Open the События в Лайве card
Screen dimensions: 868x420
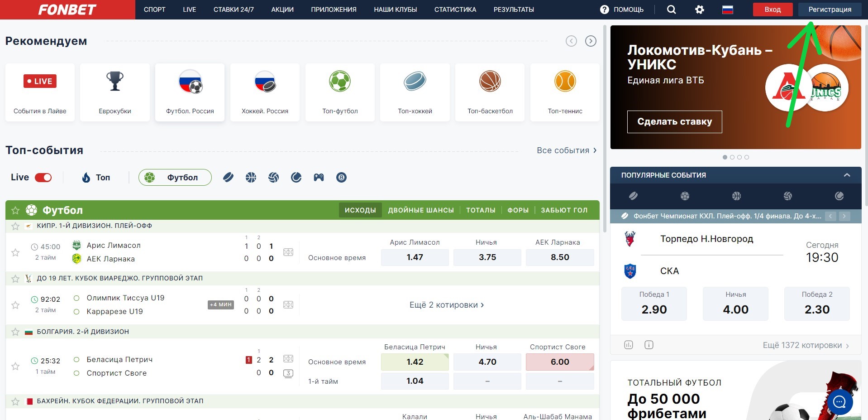point(40,92)
